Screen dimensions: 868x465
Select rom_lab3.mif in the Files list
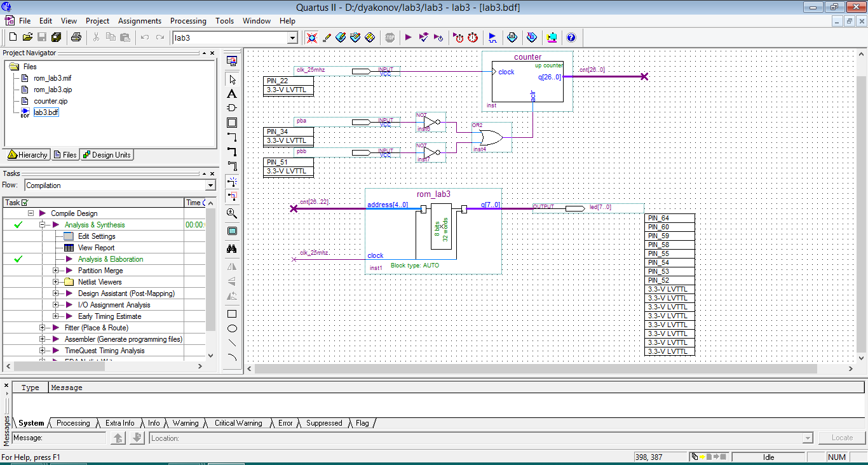(x=52, y=78)
